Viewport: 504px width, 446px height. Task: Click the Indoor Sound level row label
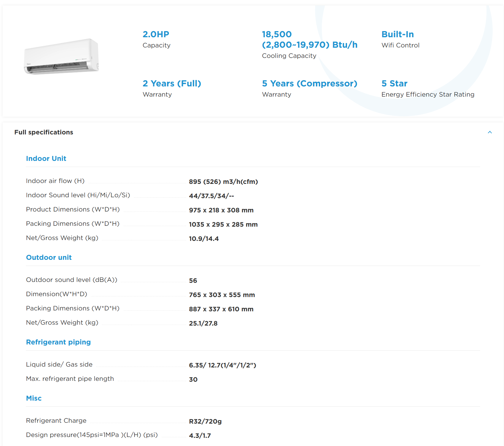[x=78, y=195]
